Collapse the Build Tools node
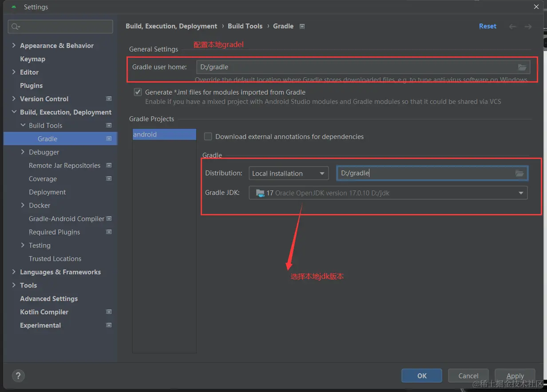The height and width of the screenshot is (392, 547). click(23, 125)
